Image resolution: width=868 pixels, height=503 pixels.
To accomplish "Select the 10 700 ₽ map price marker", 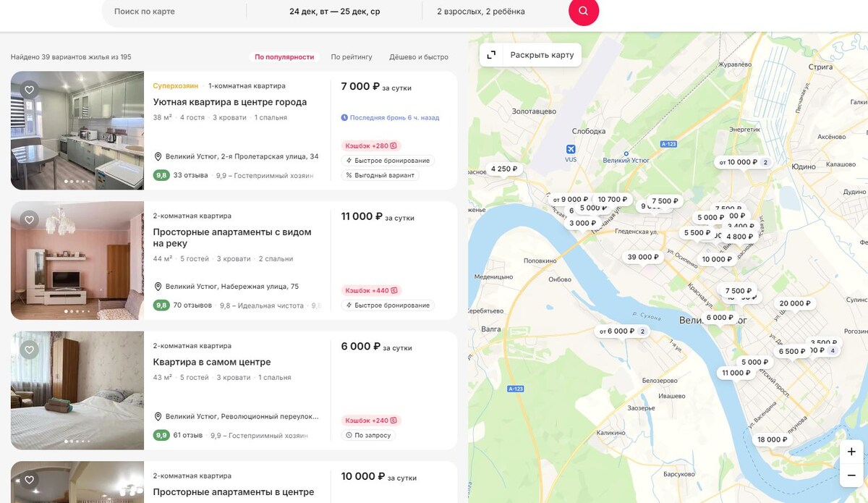I will (613, 200).
